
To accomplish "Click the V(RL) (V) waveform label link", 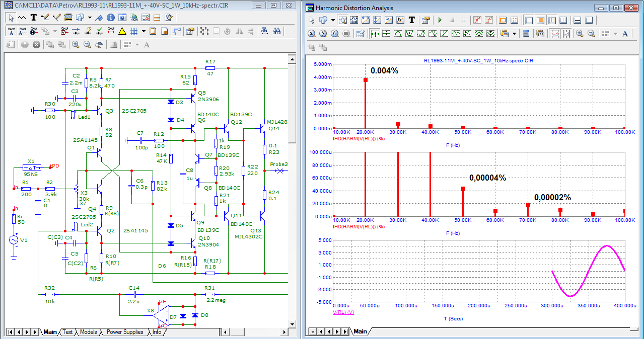I will click(344, 312).
